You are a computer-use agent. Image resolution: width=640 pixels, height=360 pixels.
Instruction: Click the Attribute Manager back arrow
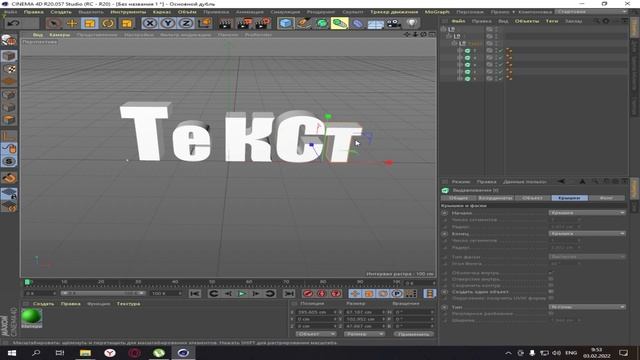[562, 181]
